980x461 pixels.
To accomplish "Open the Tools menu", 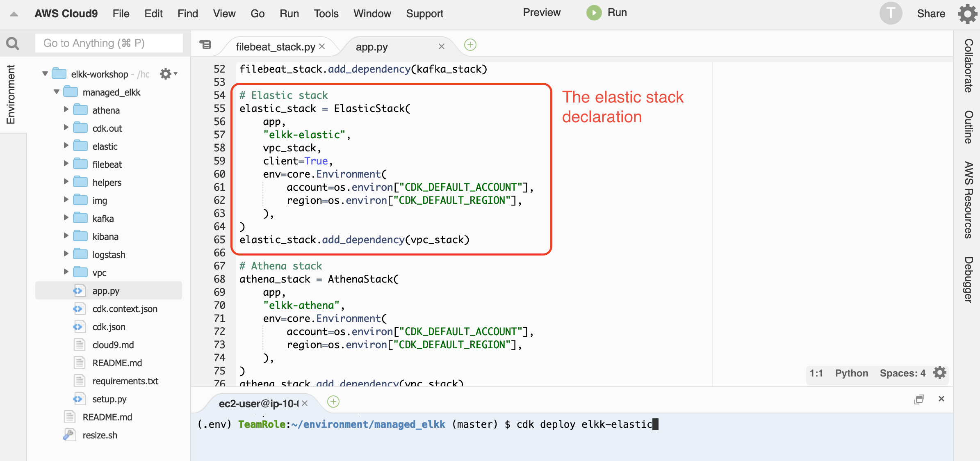I will pos(326,14).
